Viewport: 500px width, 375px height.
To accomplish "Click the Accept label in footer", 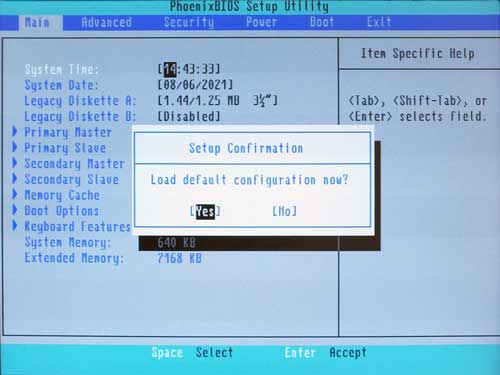I will 348,352.
